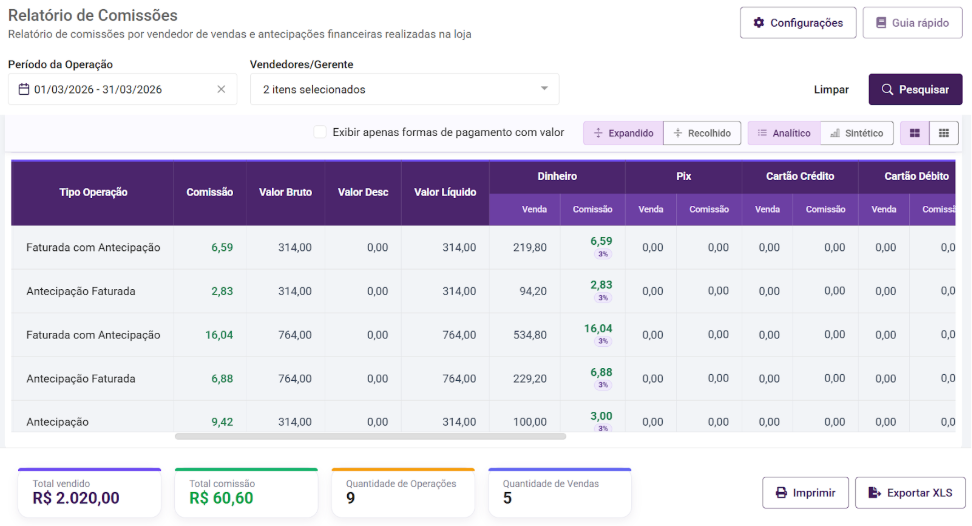
Task: Open Configurações settings
Action: (797, 23)
